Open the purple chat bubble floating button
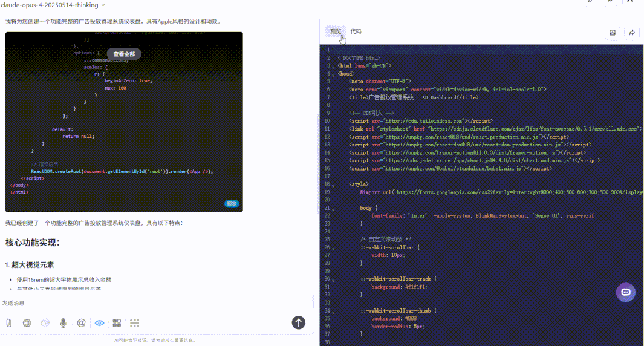This screenshot has width=644, height=346. pyautogui.click(x=625, y=292)
